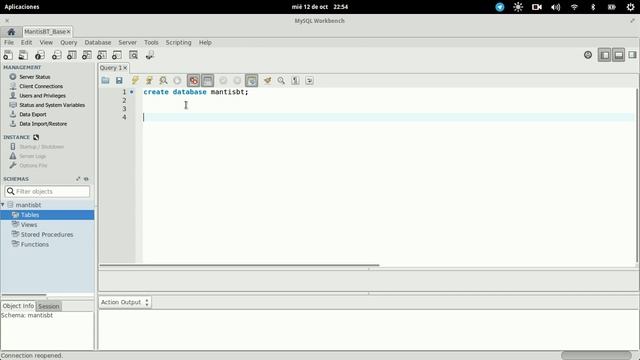Switch to the MantisBT_Base connection tab
Viewport: 640px width, 360px height.
44,31
